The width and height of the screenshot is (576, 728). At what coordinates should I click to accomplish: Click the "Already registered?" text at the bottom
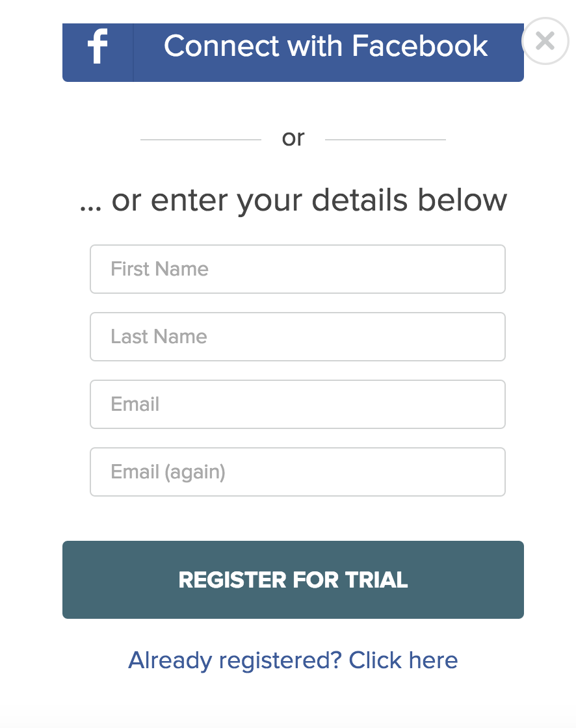click(x=235, y=660)
